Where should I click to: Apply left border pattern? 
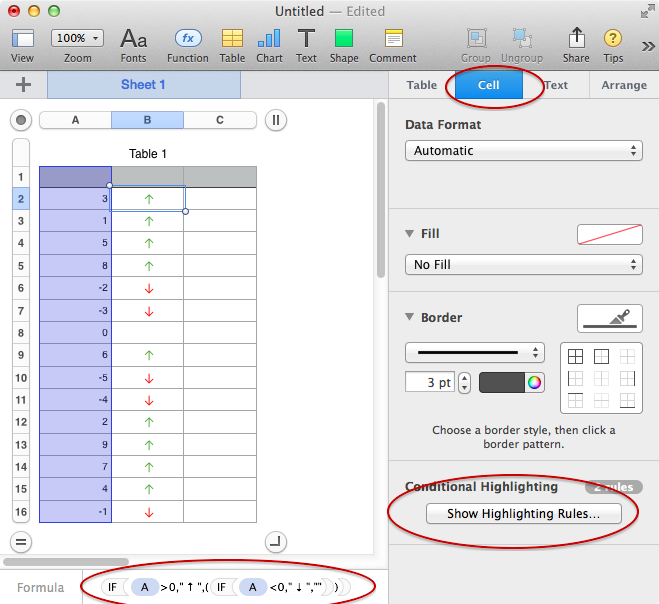click(575, 378)
